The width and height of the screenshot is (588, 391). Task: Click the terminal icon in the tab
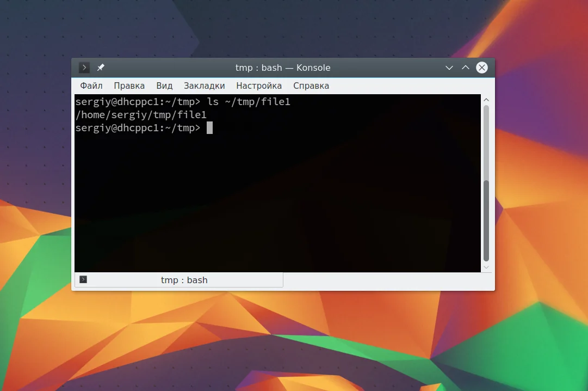pyautogui.click(x=83, y=279)
